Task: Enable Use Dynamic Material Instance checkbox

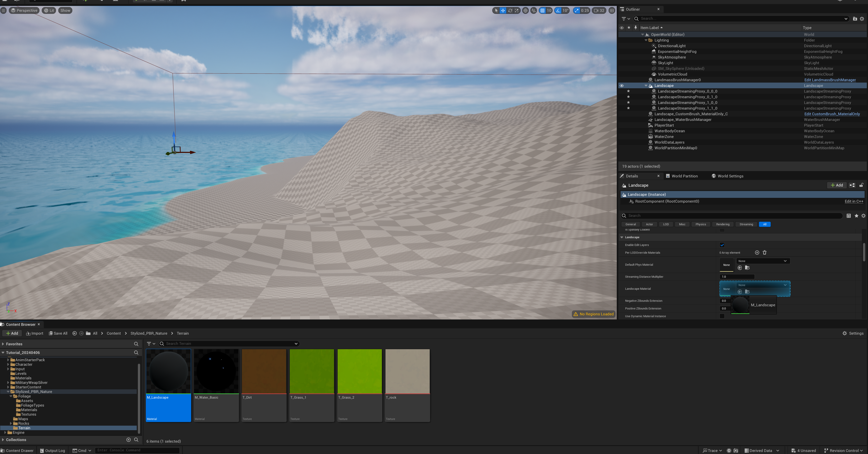Action: tap(722, 316)
